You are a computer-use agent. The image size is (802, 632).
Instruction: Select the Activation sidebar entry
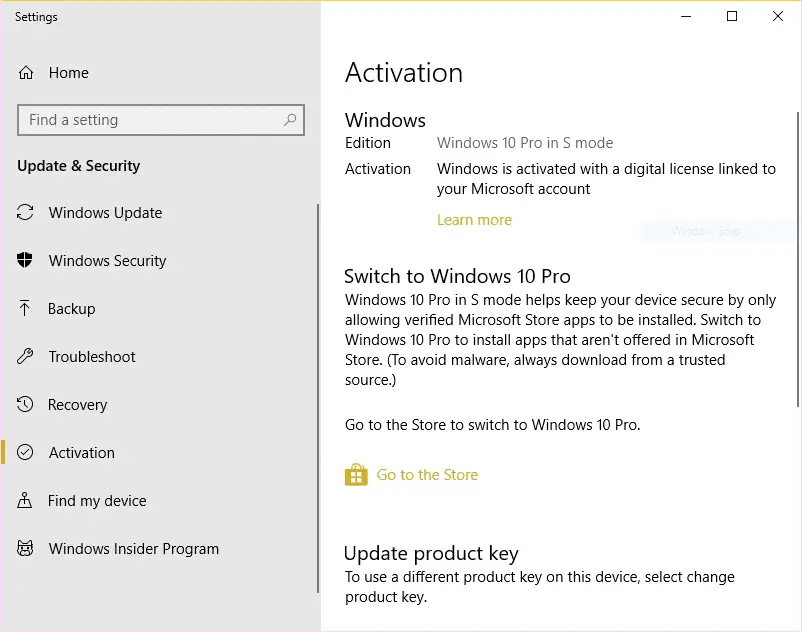tap(82, 453)
